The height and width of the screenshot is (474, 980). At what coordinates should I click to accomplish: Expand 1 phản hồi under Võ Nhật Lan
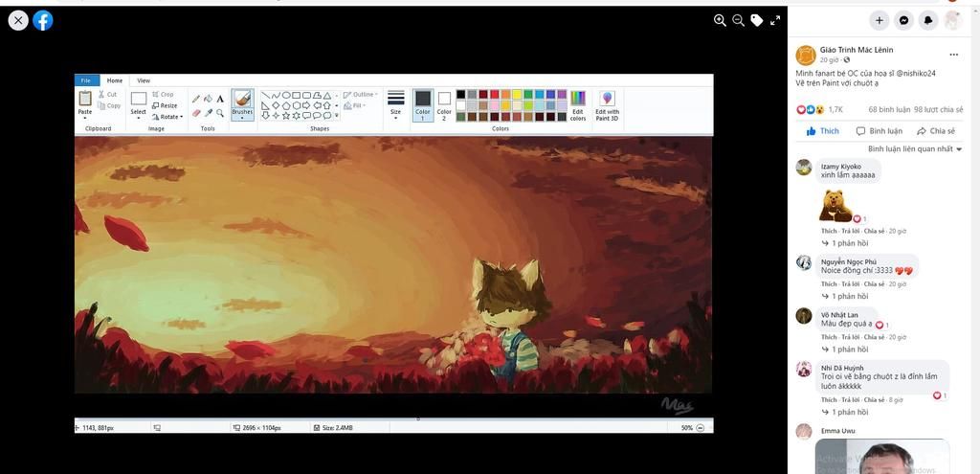845,349
